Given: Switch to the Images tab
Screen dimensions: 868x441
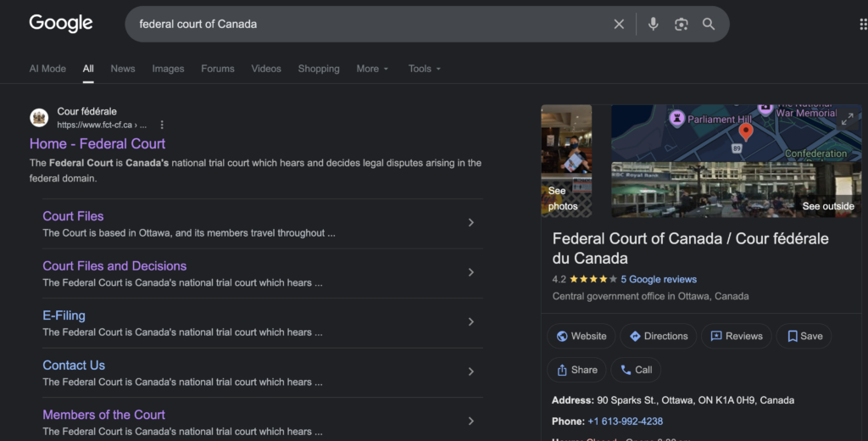Looking at the screenshot, I should 169,69.
